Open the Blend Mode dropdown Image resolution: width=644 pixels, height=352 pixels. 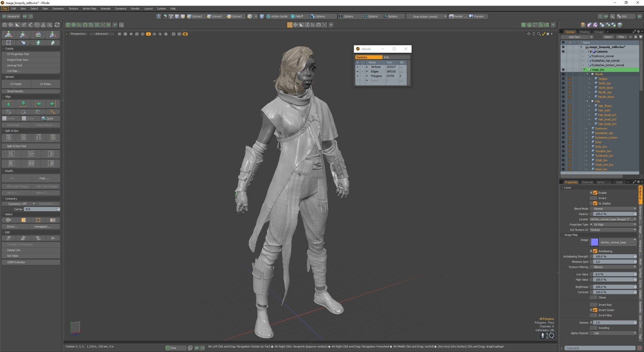(614, 209)
